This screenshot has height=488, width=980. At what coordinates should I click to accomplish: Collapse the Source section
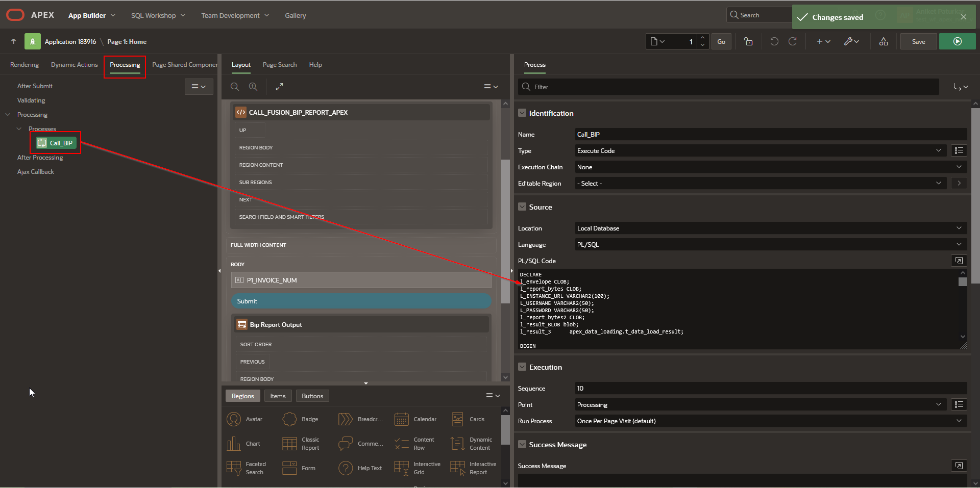pos(522,207)
